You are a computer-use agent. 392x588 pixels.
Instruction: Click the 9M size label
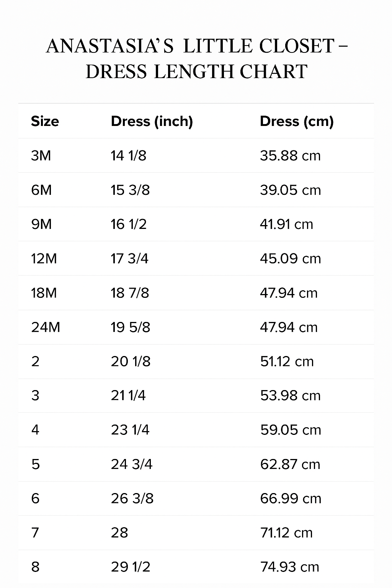(x=41, y=224)
